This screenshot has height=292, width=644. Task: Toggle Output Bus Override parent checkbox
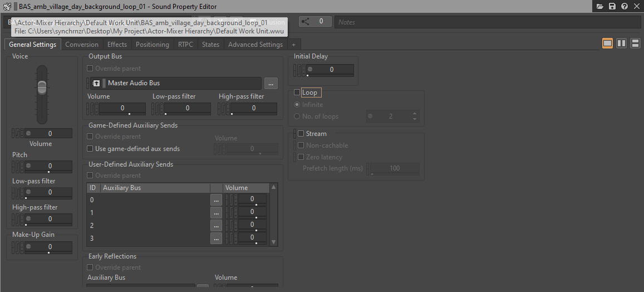[x=90, y=69]
